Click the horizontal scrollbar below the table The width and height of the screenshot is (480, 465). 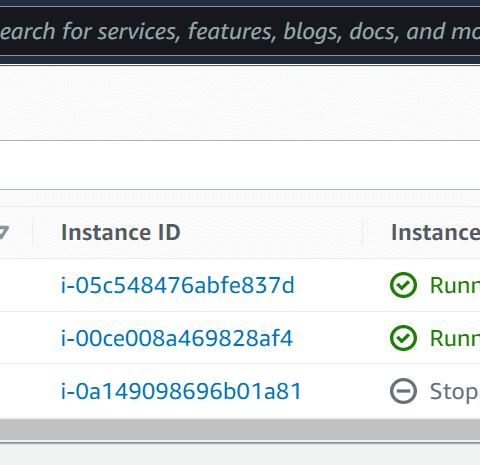[240, 430]
